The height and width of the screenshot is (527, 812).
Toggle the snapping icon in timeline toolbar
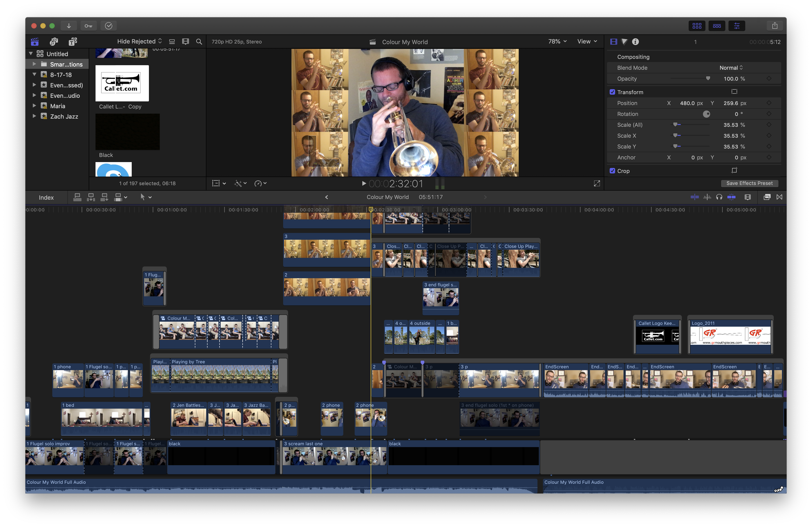[x=731, y=197]
